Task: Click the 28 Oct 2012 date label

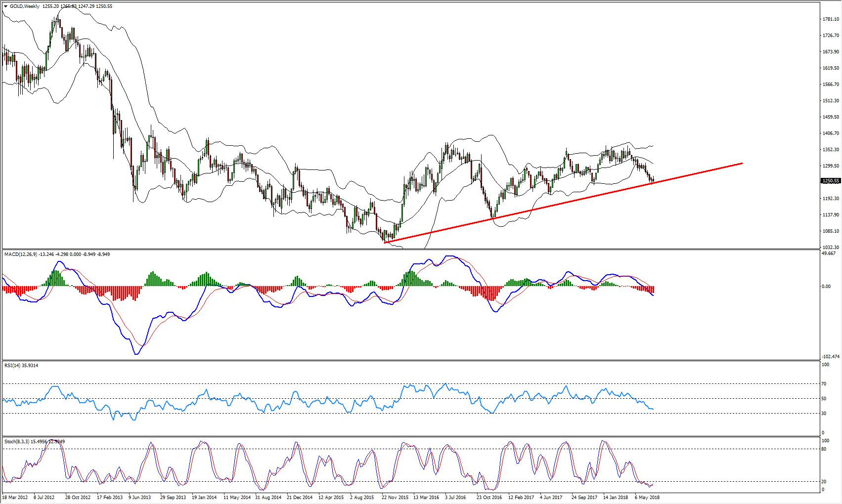Action: [78, 498]
